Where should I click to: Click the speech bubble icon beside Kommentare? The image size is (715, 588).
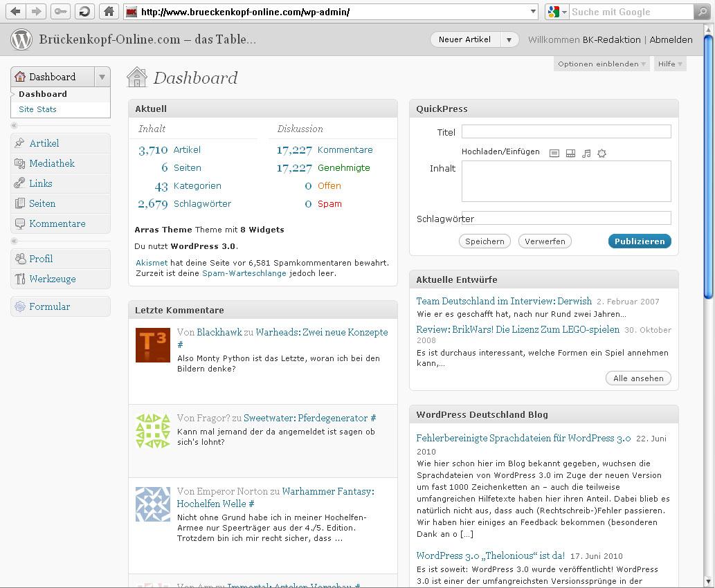[19, 223]
